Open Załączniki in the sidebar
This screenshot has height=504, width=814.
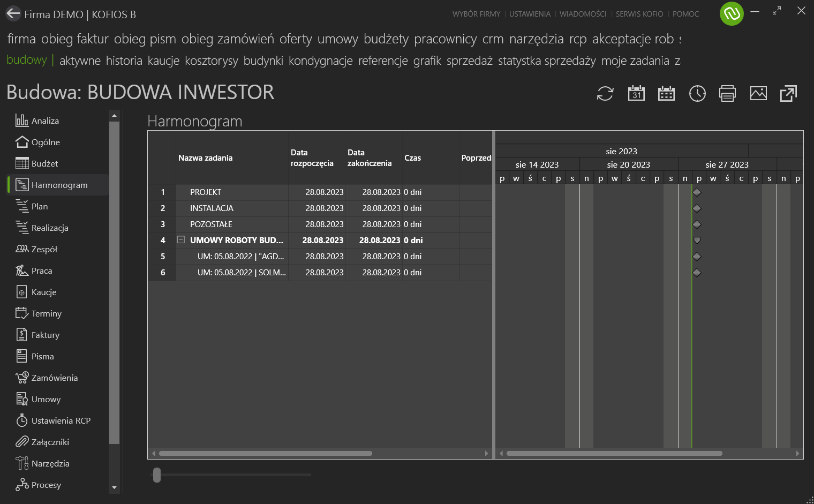[57, 442]
